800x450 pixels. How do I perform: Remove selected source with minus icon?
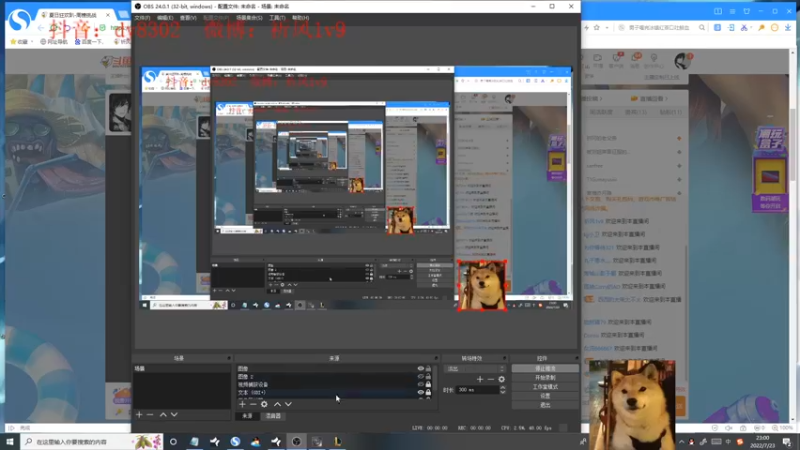pos(253,404)
